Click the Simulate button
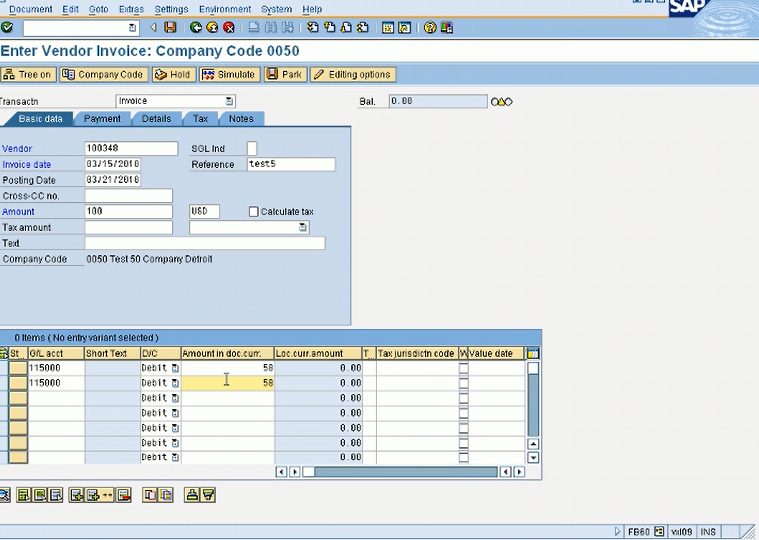Image resolution: width=759 pixels, height=540 pixels. [x=229, y=75]
